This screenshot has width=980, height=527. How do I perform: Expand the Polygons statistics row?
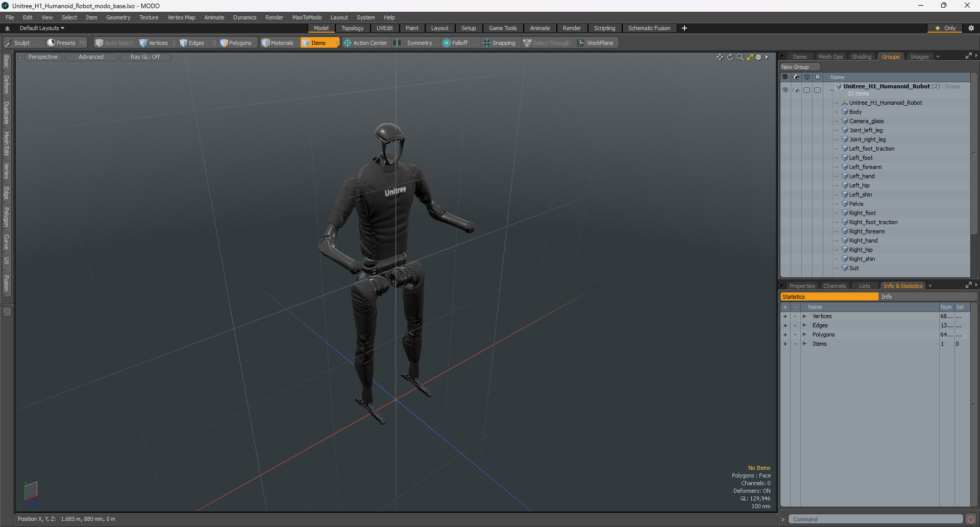804,334
